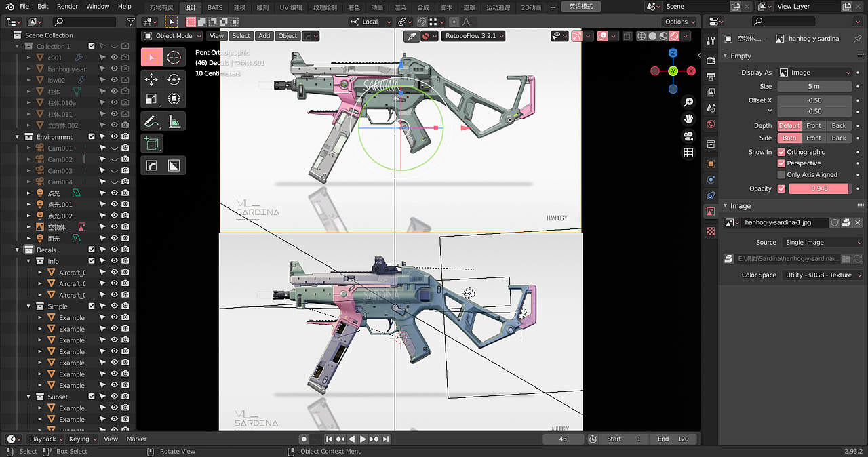
Task: Open the File menu
Action: click(24, 6)
